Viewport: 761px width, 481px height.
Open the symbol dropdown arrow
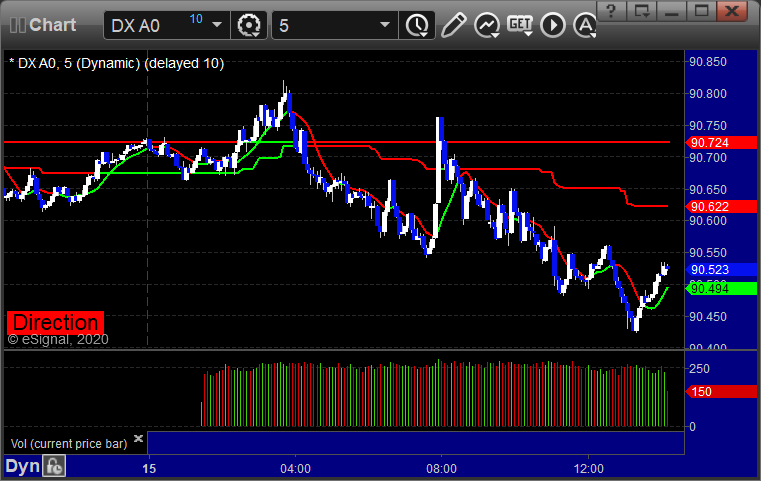click(216, 25)
